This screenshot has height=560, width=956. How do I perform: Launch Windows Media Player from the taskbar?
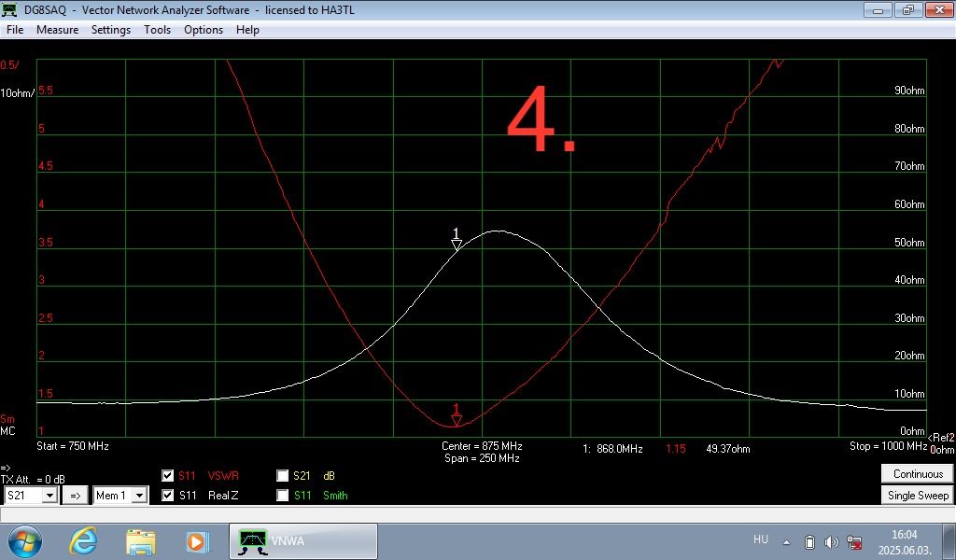tap(196, 541)
